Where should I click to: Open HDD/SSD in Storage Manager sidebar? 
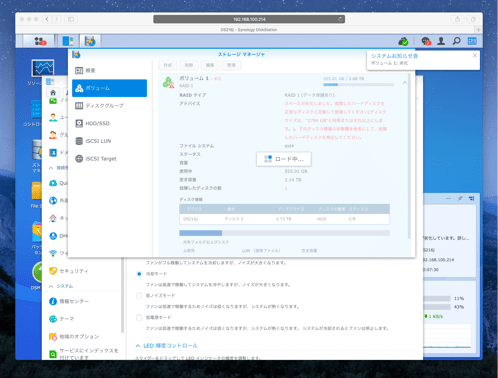(110, 123)
